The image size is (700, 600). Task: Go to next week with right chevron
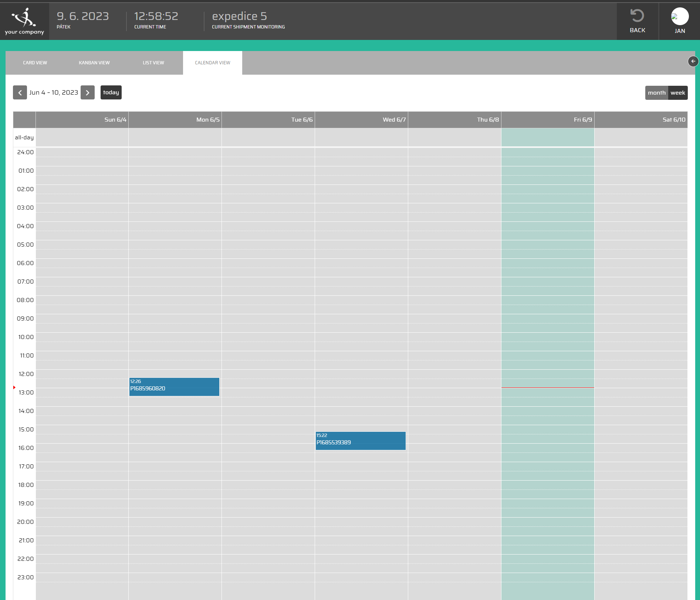(88, 93)
